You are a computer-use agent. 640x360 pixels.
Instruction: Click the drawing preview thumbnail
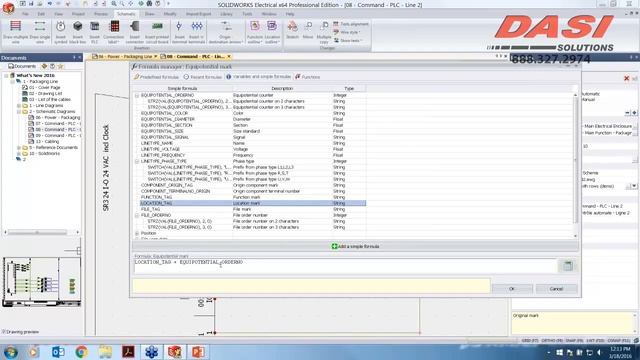click(x=42, y=282)
